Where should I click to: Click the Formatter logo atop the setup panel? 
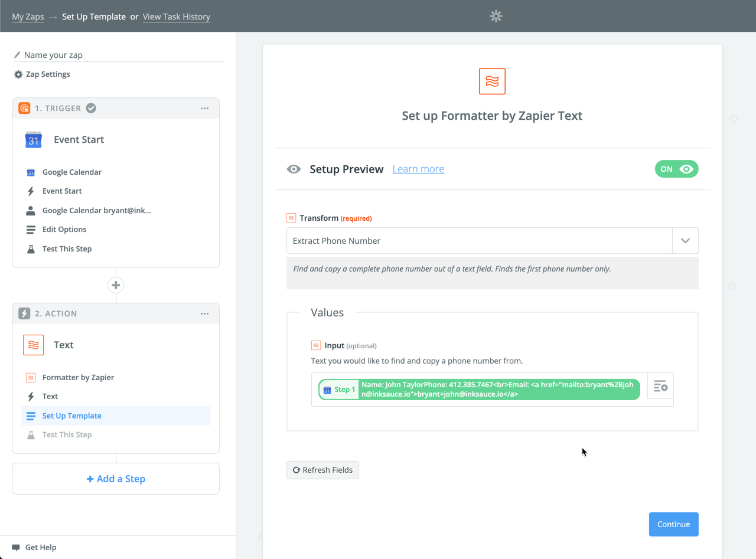click(x=492, y=81)
